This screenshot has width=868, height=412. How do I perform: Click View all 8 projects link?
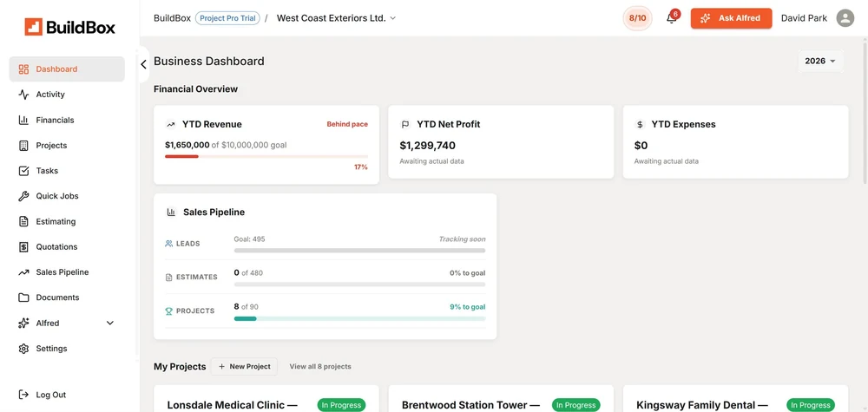[x=320, y=366]
